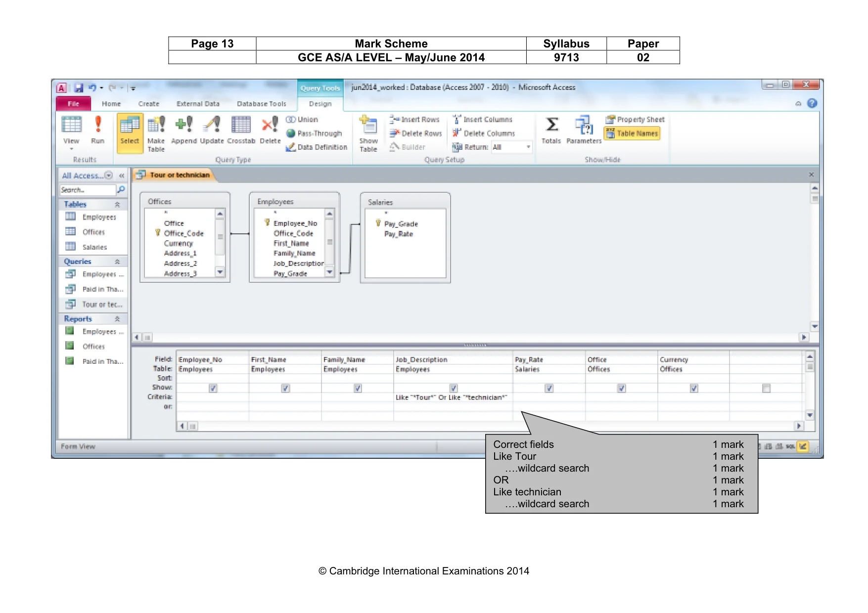868x613 pixels.
Task: Go to Database Tools tab
Action: pyautogui.click(x=262, y=104)
